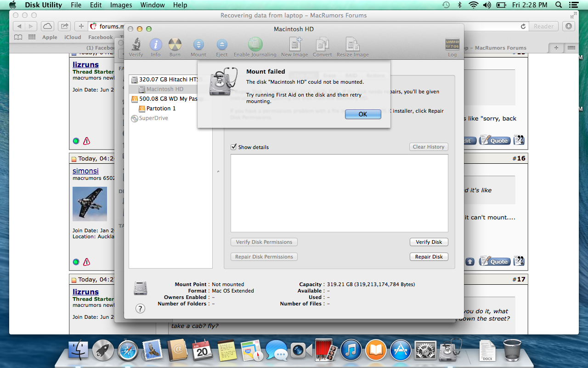Click the Bluetooth menu bar icon
The width and height of the screenshot is (588, 368).
(459, 5)
